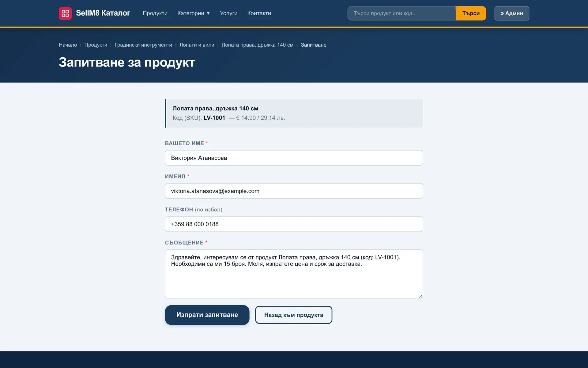
Task: Select the Запитване breadcrumb item
Action: (x=314, y=45)
